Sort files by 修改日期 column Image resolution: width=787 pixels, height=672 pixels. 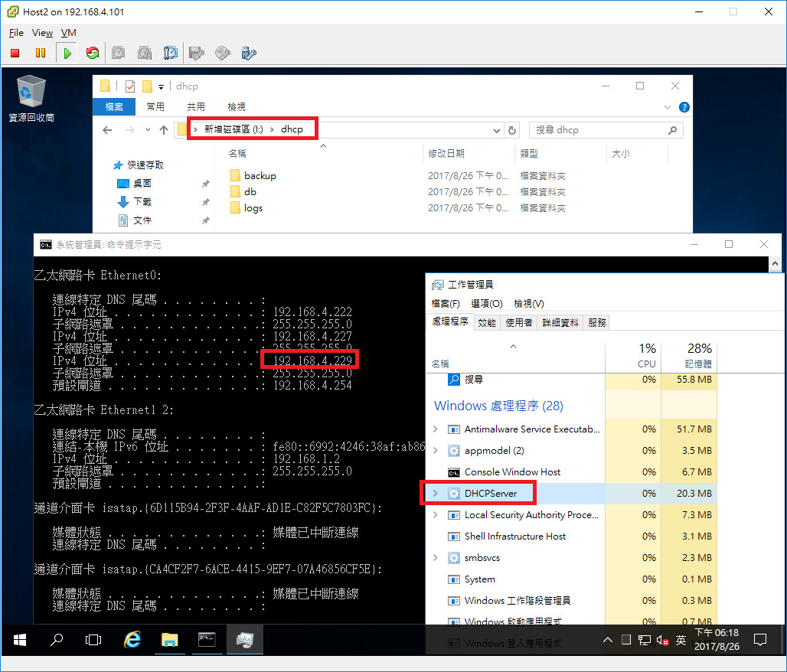[x=469, y=154]
